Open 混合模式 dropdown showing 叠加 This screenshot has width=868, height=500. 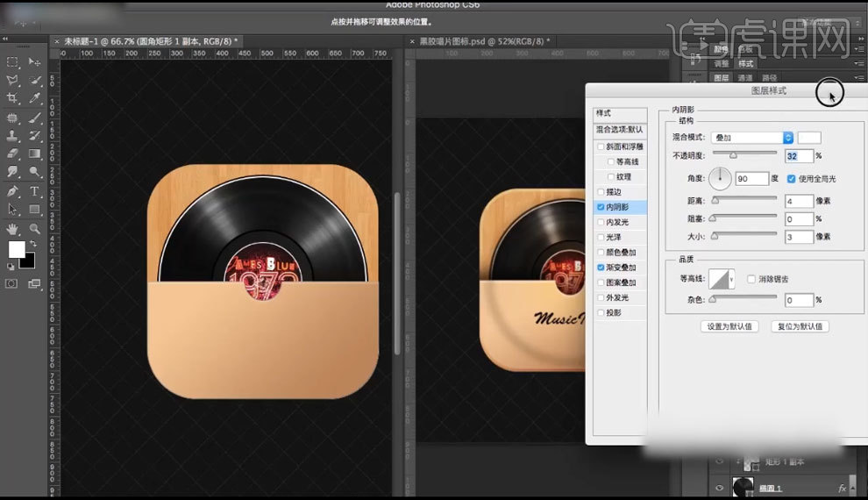752,138
